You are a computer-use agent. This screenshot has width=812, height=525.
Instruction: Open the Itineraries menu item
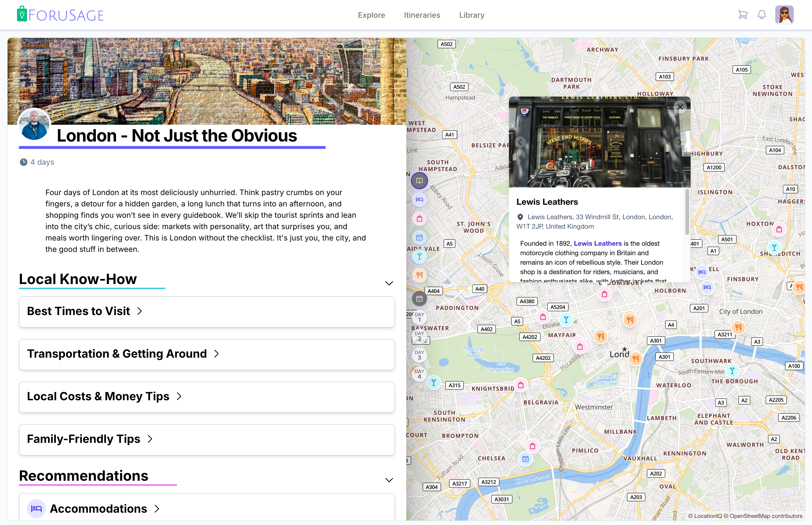click(x=422, y=15)
